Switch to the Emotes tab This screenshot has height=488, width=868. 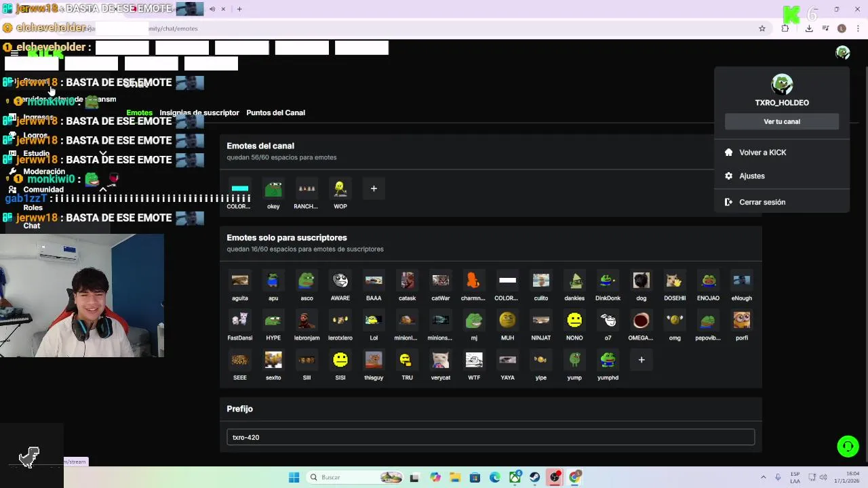pos(140,113)
